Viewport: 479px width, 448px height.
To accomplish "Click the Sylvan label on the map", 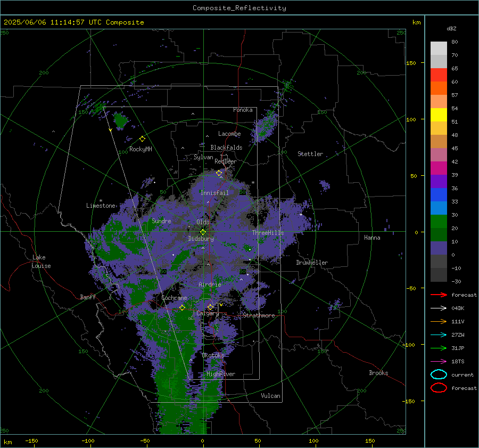I will 203,157.
